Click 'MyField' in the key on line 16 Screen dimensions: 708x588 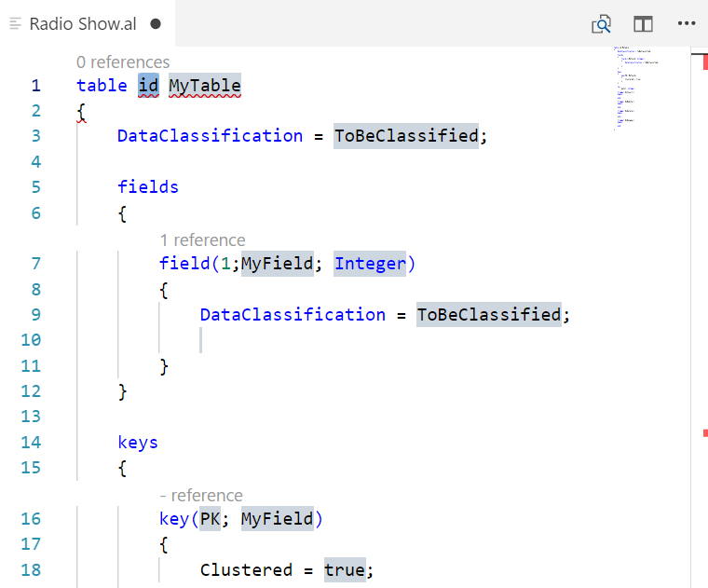tap(278, 519)
